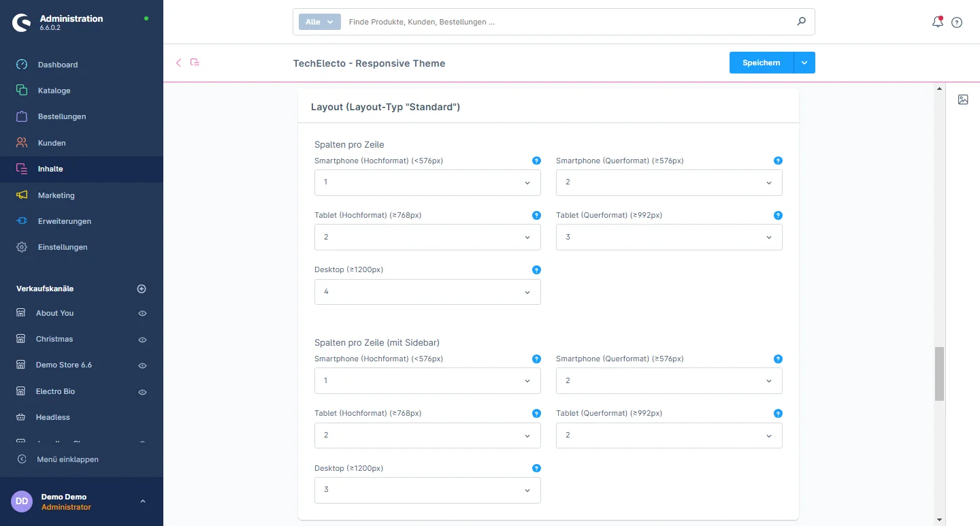This screenshot has width=980, height=526.
Task: Open the Alle search filter dropdown
Action: click(319, 22)
